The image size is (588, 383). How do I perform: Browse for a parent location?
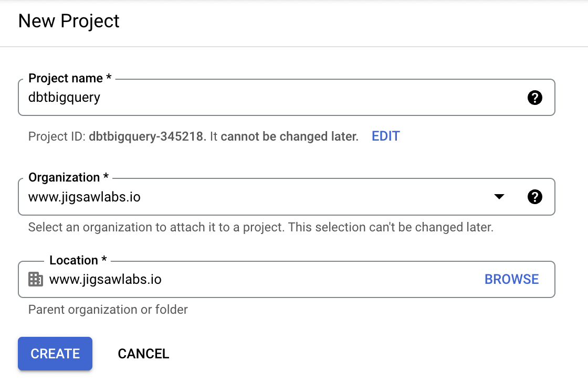[x=511, y=279]
